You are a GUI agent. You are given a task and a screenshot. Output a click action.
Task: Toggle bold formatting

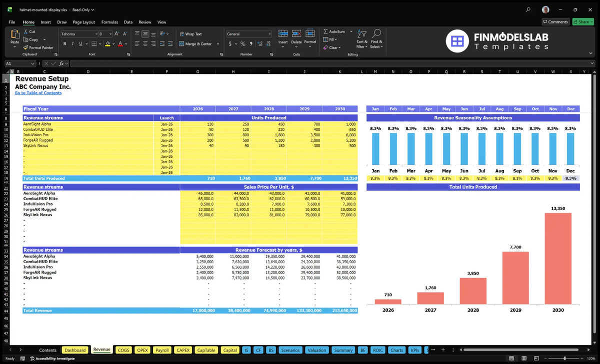(x=65, y=44)
